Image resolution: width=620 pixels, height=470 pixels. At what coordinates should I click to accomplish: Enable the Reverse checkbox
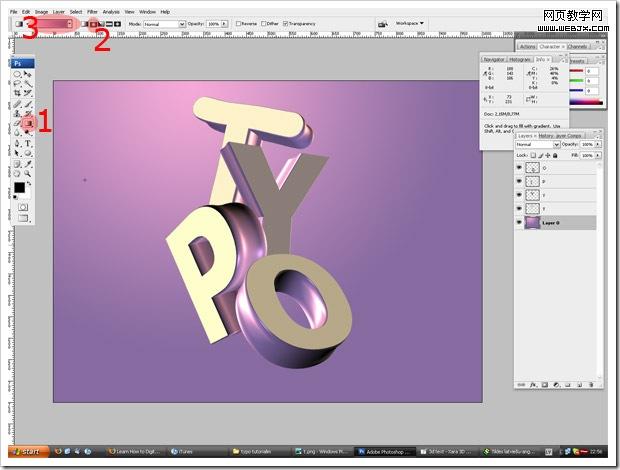tap(238, 24)
